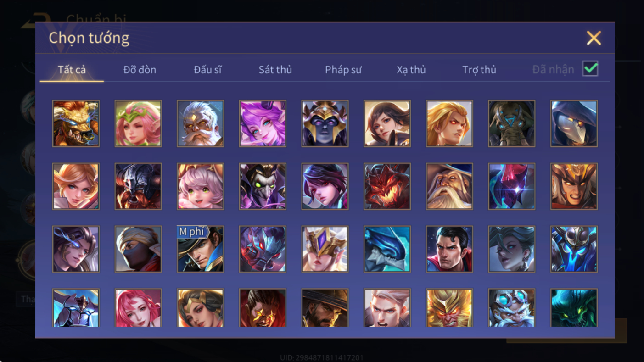Select the pink-haired girl with bun hero

point(200,187)
